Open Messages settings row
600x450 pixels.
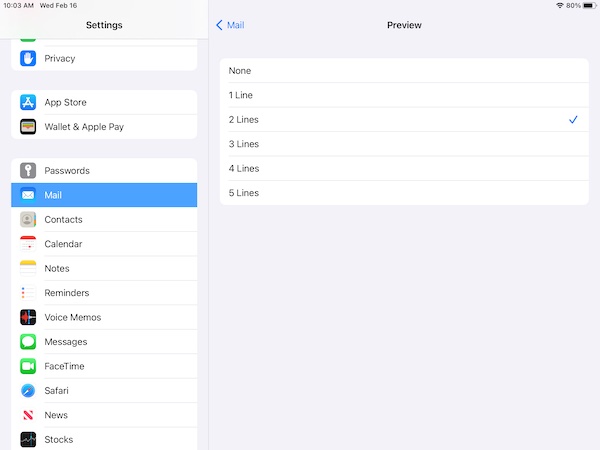[104, 342]
